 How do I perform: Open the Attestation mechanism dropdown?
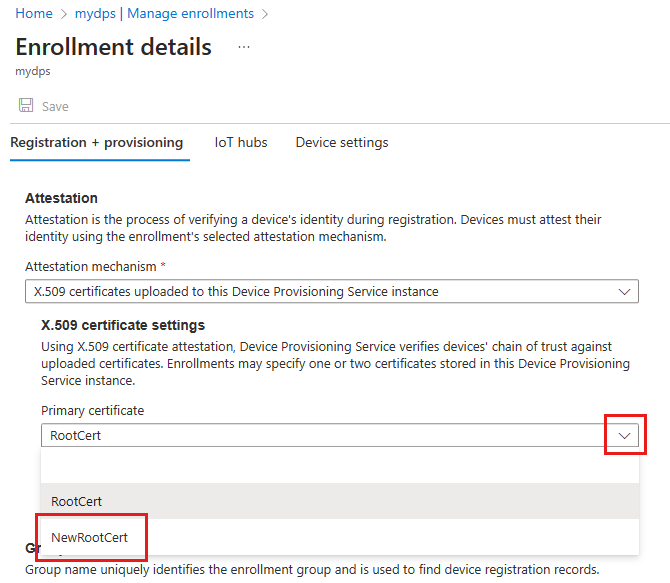tap(332, 292)
